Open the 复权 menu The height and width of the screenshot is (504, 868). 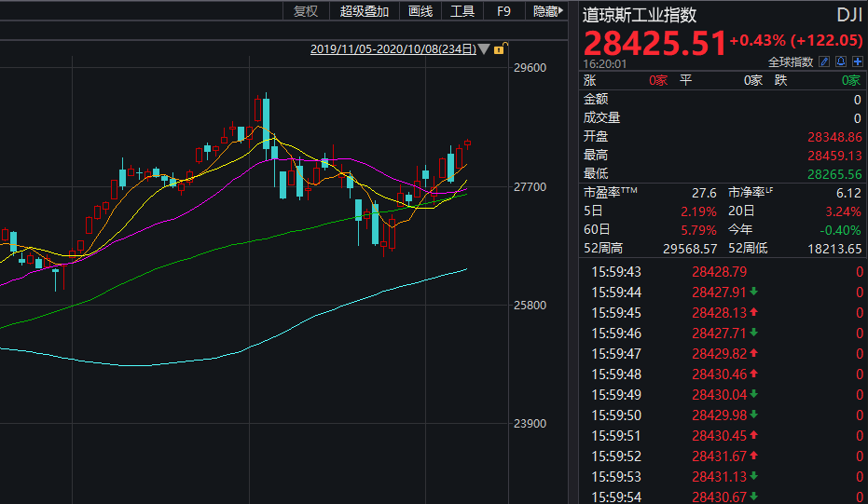tap(306, 11)
